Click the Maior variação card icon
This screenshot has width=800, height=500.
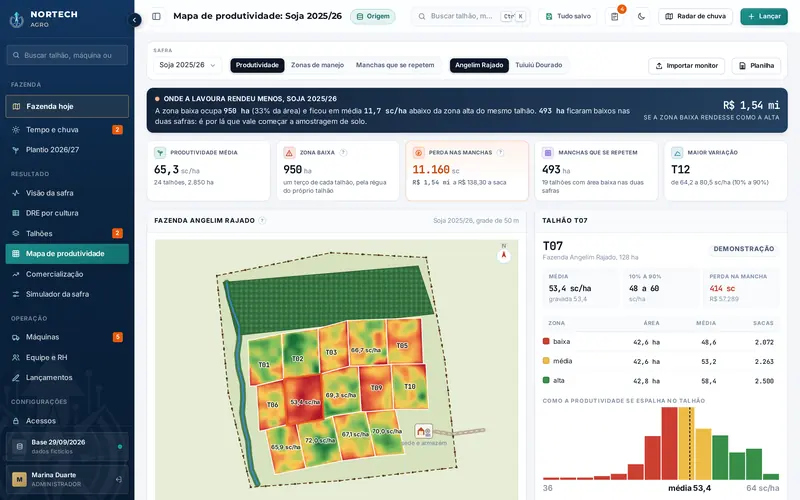677,153
